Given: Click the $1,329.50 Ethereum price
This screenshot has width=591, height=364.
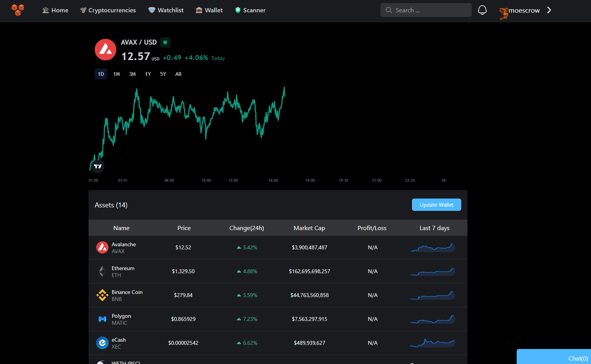Looking at the screenshot, I should pos(183,271).
